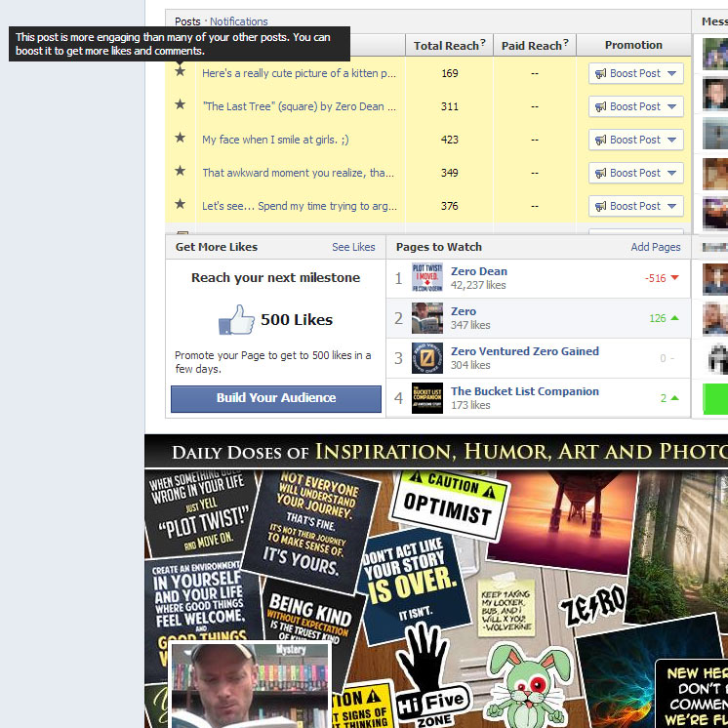Click Total Reach question mark help icon

pos(483,42)
